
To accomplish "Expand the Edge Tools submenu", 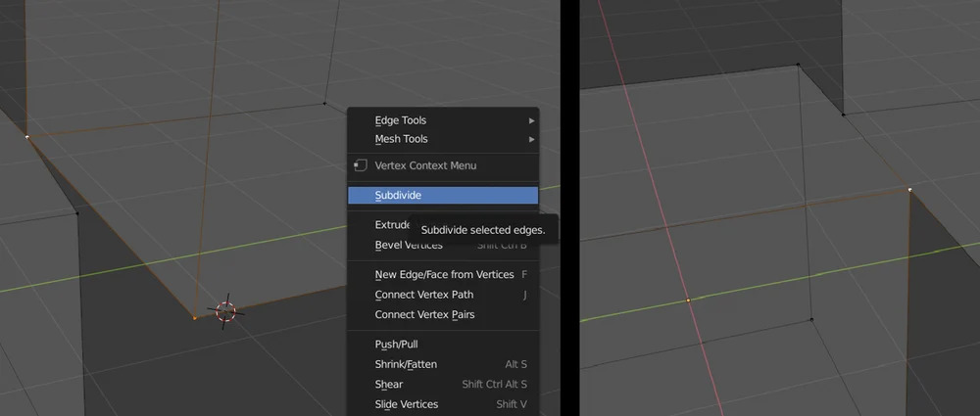I will pos(443,120).
